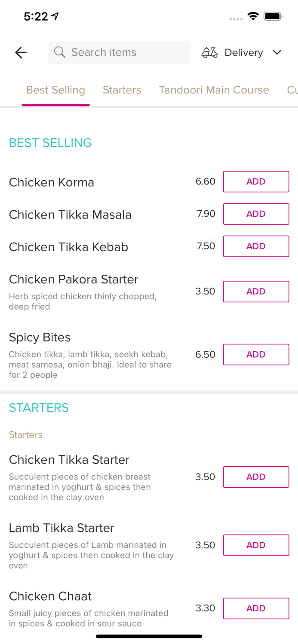The width and height of the screenshot is (298, 644).
Task: Add Chicken Korma to order
Action: click(x=256, y=182)
